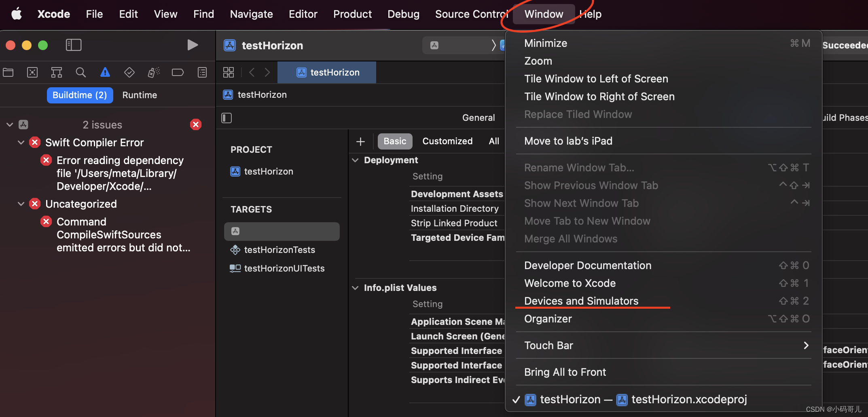Select the Command CompileSwiftSources error

click(123, 235)
